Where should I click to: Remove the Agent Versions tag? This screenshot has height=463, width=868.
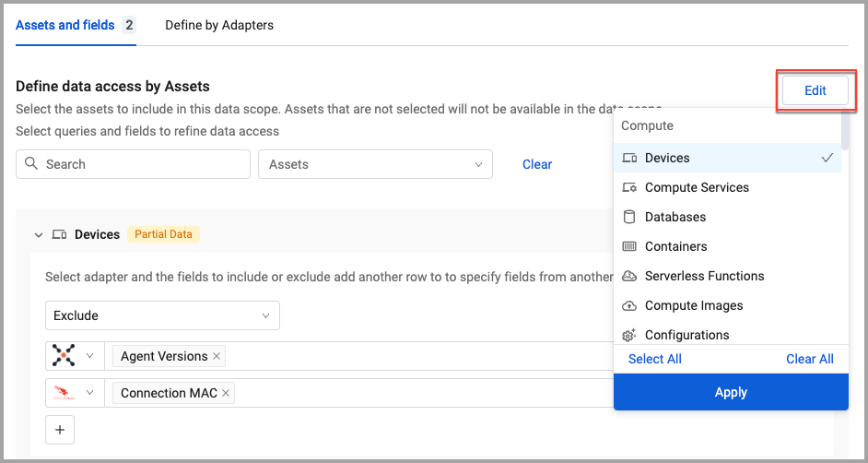pos(217,357)
